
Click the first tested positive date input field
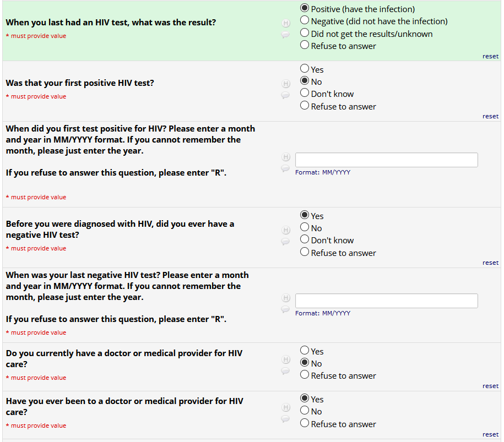tap(386, 160)
